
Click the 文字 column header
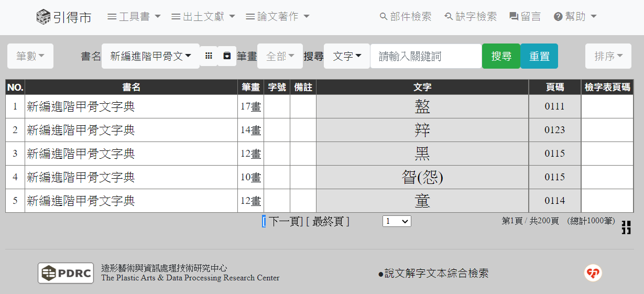(422, 87)
